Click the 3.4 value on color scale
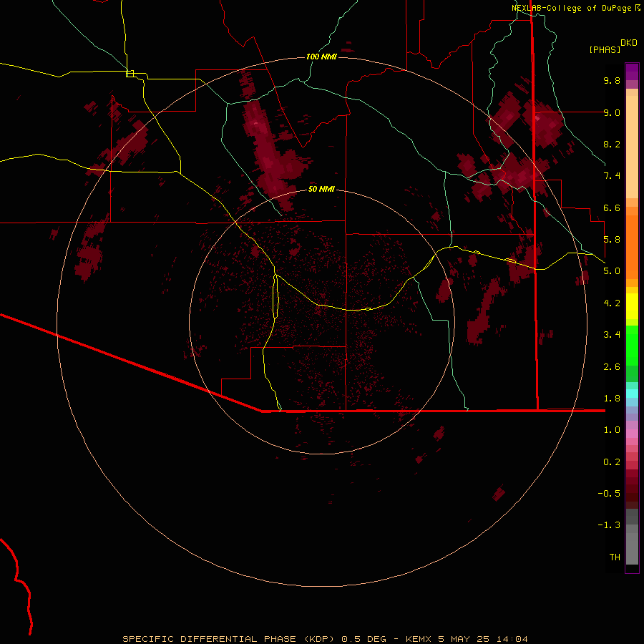Image resolution: width=644 pixels, height=644 pixels. [x=612, y=335]
